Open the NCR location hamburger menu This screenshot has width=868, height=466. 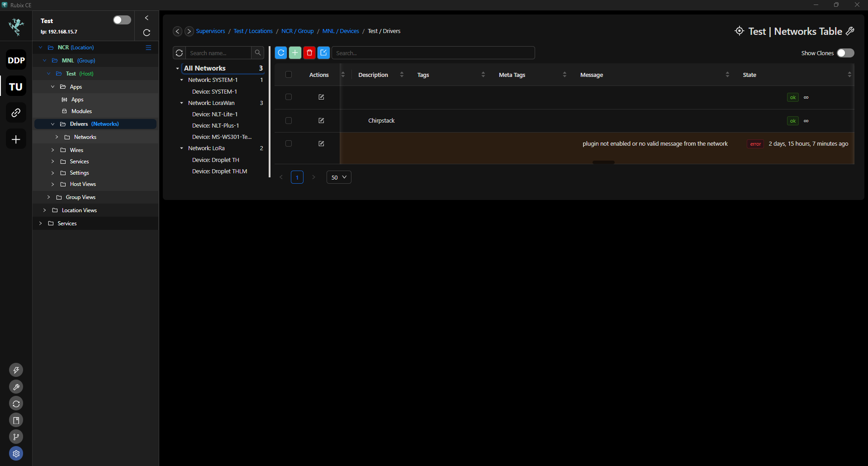point(148,48)
